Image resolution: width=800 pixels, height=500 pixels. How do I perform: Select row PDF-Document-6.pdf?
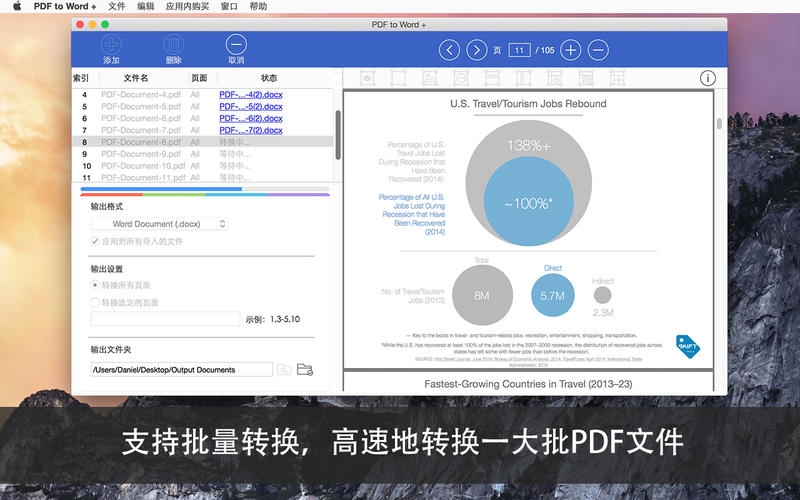coord(203,118)
